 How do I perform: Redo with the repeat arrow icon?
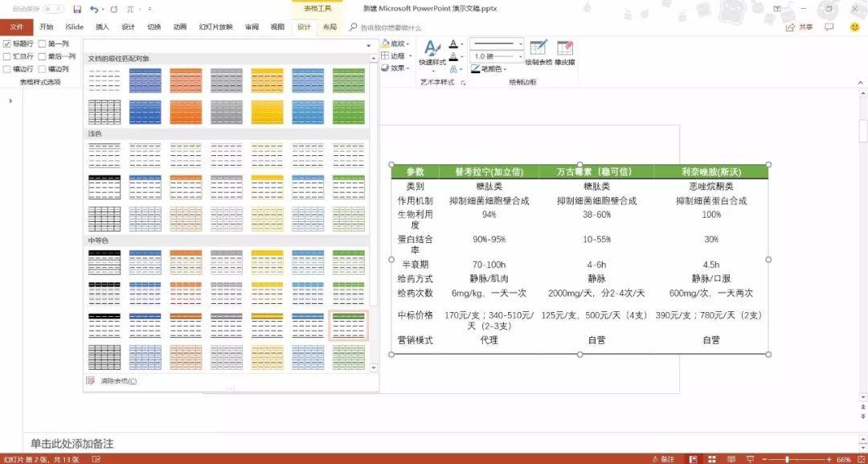pos(114,10)
